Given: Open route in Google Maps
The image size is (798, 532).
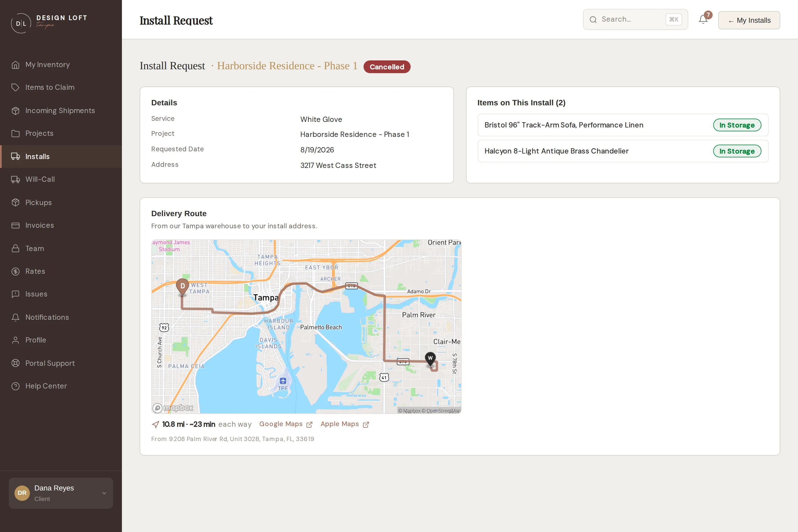Looking at the screenshot, I should pos(286,424).
